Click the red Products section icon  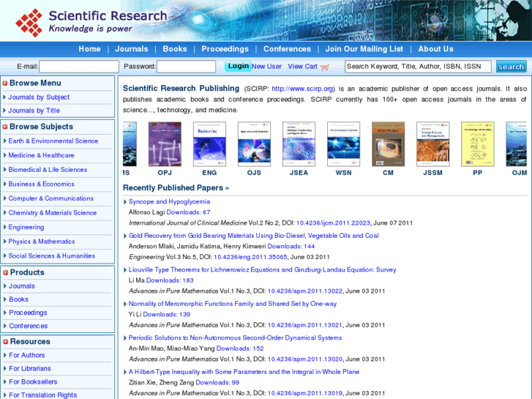(x=5, y=272)
